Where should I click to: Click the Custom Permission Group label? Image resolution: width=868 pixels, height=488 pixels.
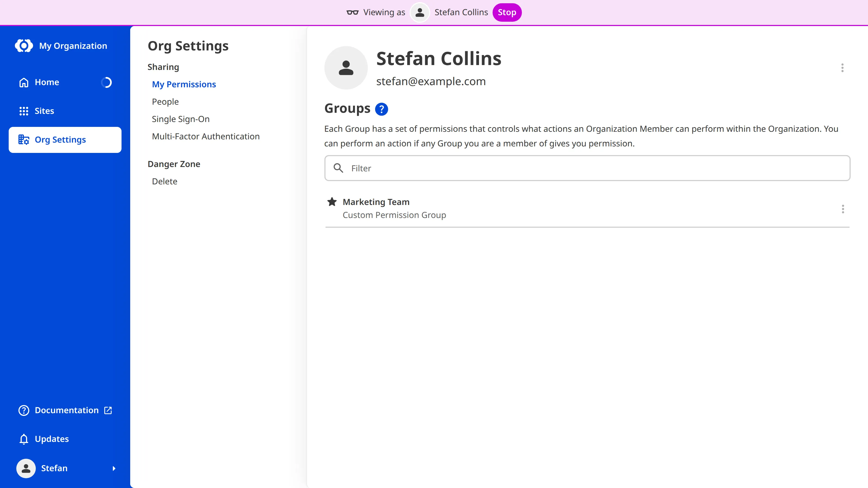394,215
